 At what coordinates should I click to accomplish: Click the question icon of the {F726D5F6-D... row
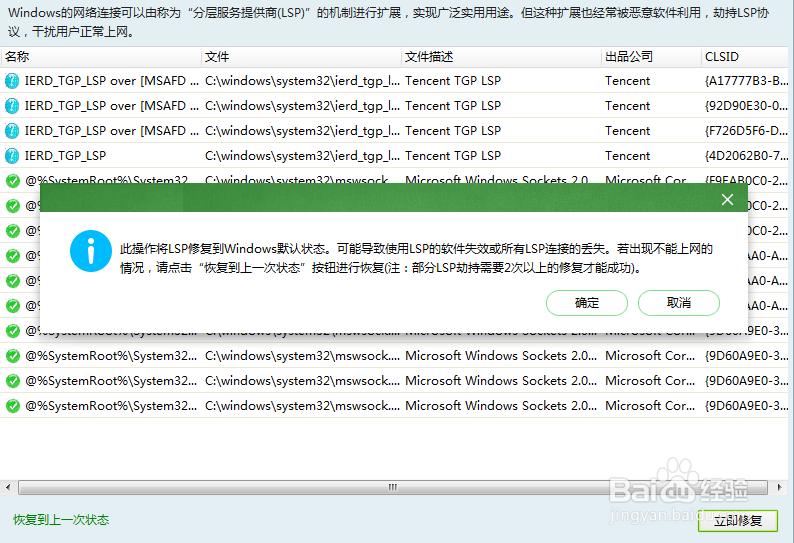click(12, 131)
